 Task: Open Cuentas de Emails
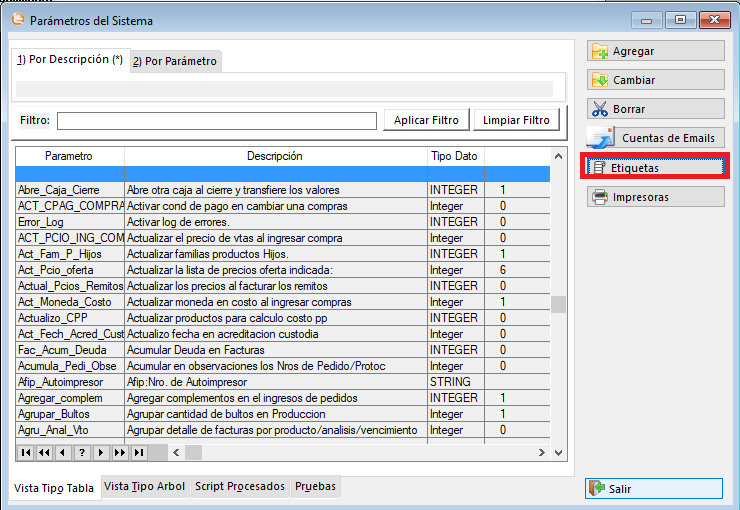tap(655, 138)
